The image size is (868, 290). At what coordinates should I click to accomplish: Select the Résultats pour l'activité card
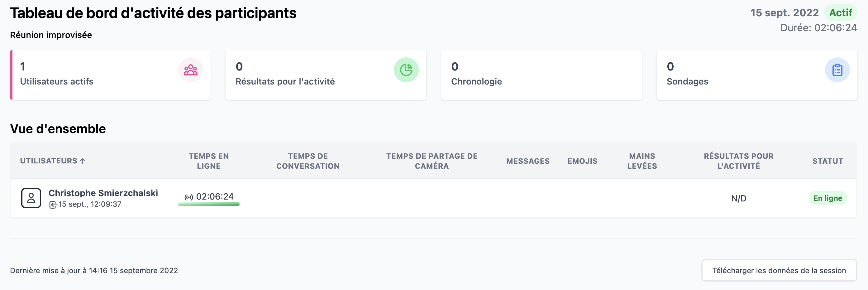coord(326,75)
